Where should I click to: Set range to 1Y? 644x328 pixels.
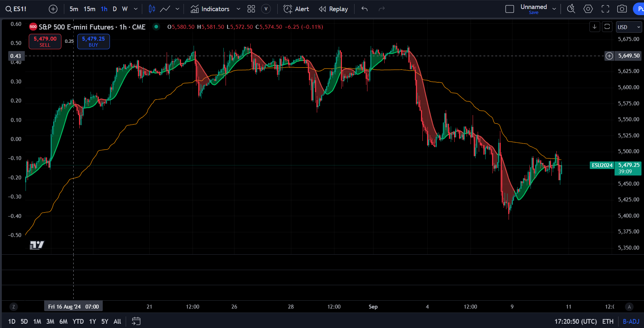click(x=93, y=322)
